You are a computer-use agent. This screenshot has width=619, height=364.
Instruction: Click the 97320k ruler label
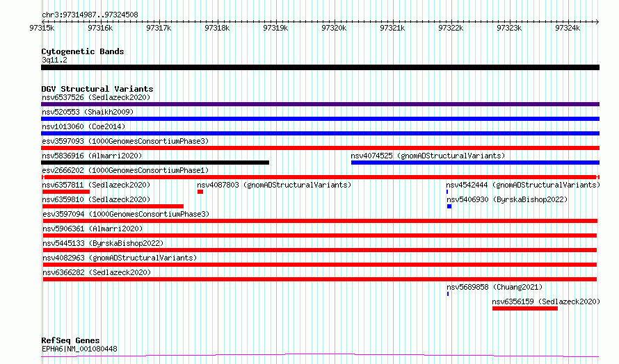pos(334,28)
